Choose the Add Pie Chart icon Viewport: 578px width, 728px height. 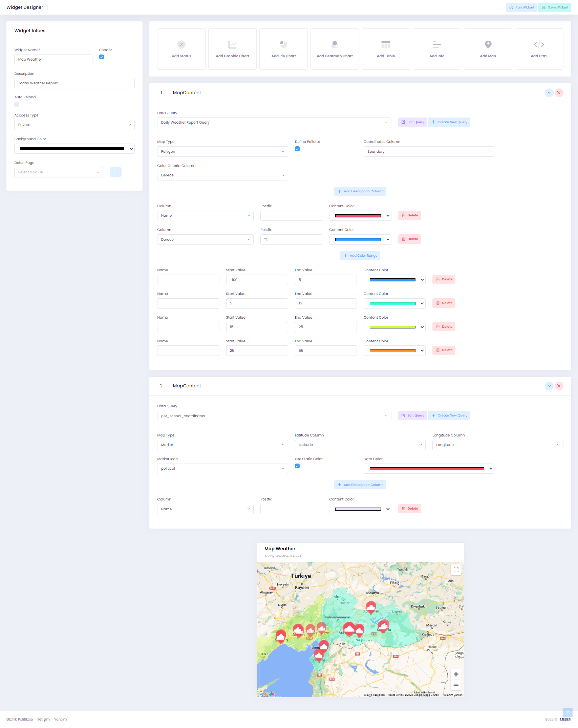[x=283, y=44]
